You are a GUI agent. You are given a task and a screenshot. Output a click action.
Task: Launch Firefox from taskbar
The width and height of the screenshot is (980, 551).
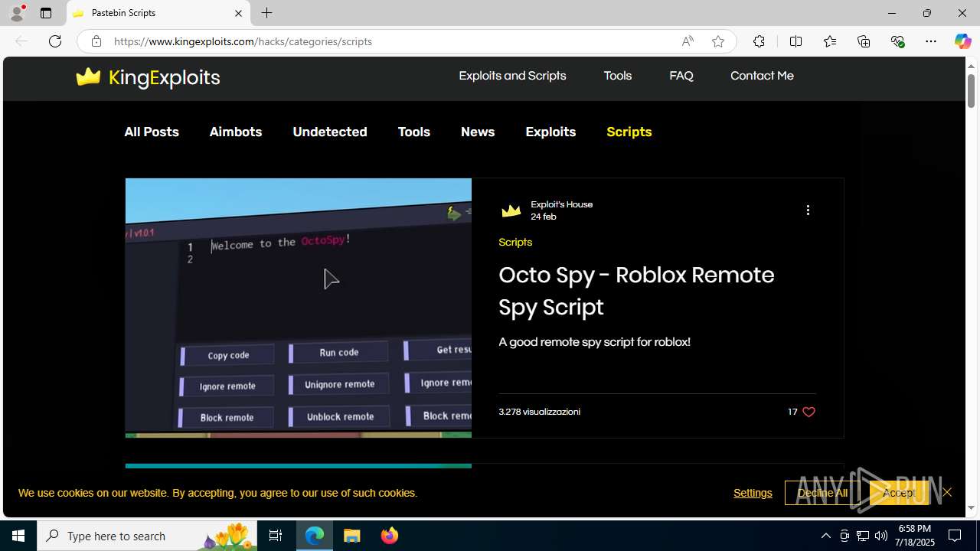[390, 536]
